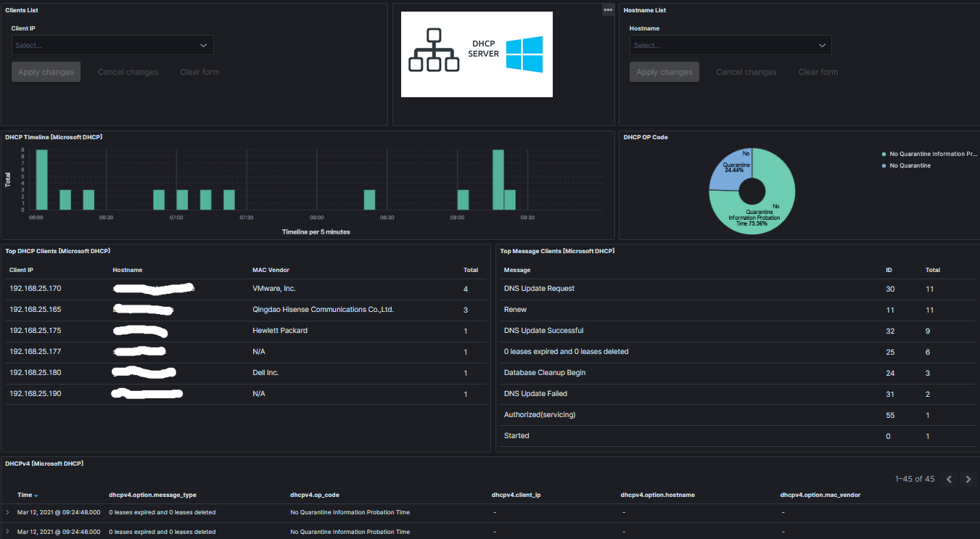Toggle the No Quarantine legend label
This screenshot has width=980, height=539.
point(910,166)
